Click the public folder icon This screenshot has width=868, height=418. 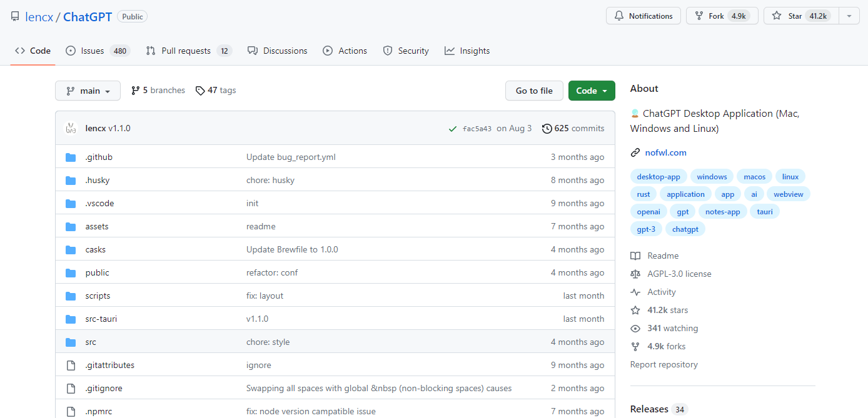point(71,273)
